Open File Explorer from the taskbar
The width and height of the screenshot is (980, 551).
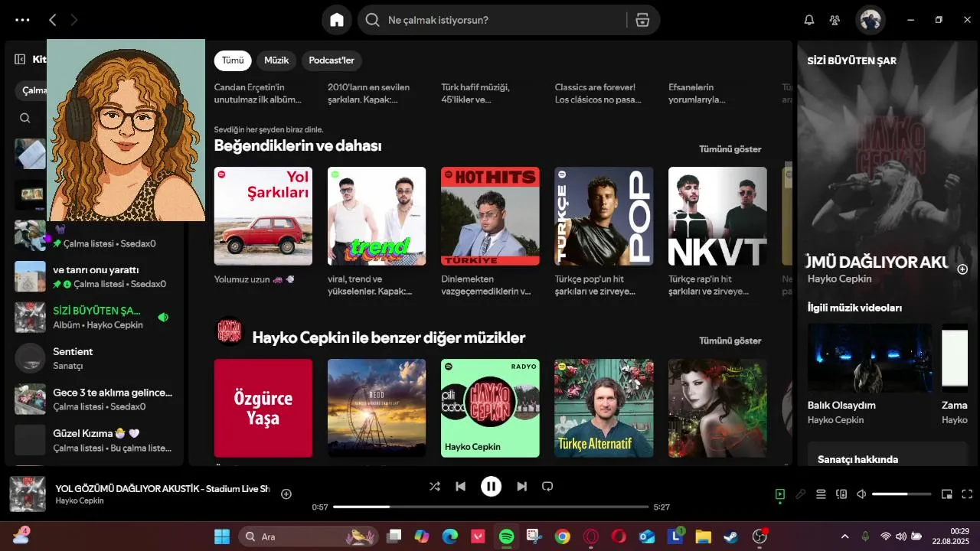tap(703, 536)
